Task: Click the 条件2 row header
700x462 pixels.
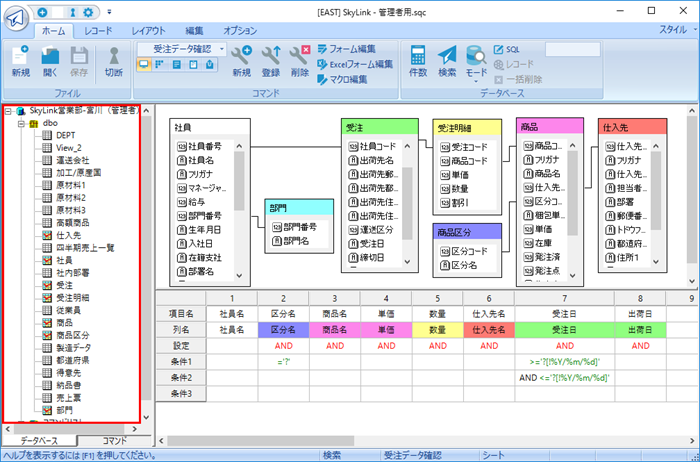Action: [x=181, y=378]
